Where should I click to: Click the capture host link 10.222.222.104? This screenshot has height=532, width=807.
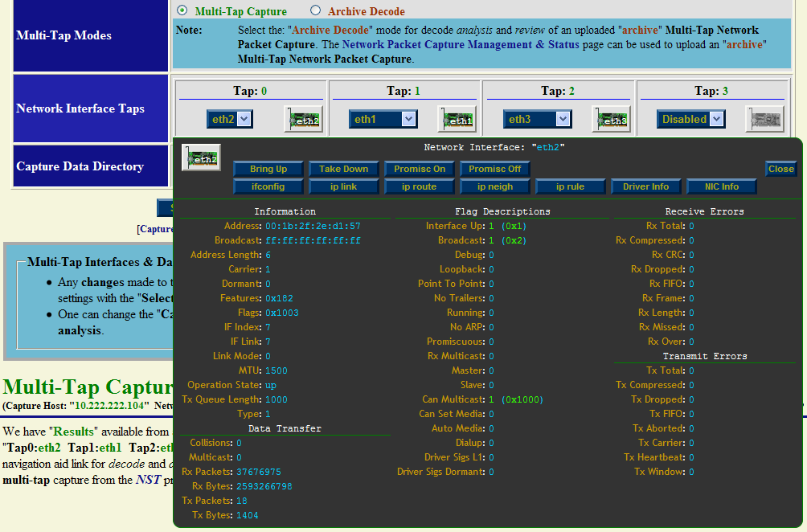(x=109, y=406)
